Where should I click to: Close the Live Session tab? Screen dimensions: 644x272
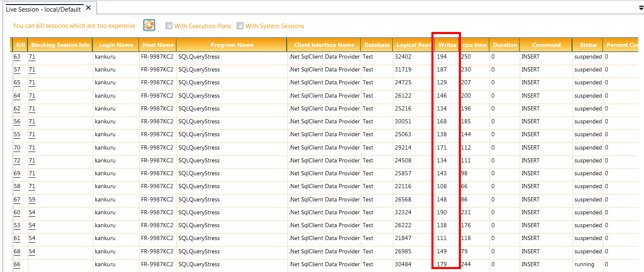point(88,8)
